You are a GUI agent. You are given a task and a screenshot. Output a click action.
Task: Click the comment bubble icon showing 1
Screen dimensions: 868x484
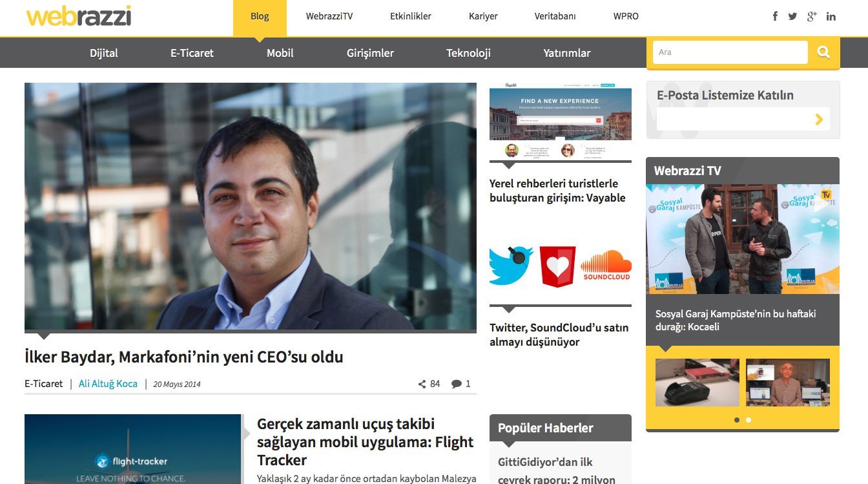coord(457,384)
